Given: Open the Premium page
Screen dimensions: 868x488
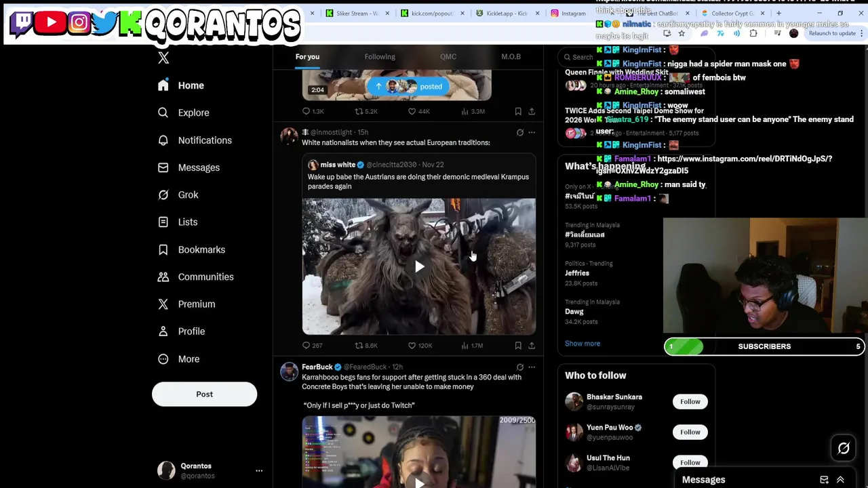Looking at the screenshot, I should 186,304.
